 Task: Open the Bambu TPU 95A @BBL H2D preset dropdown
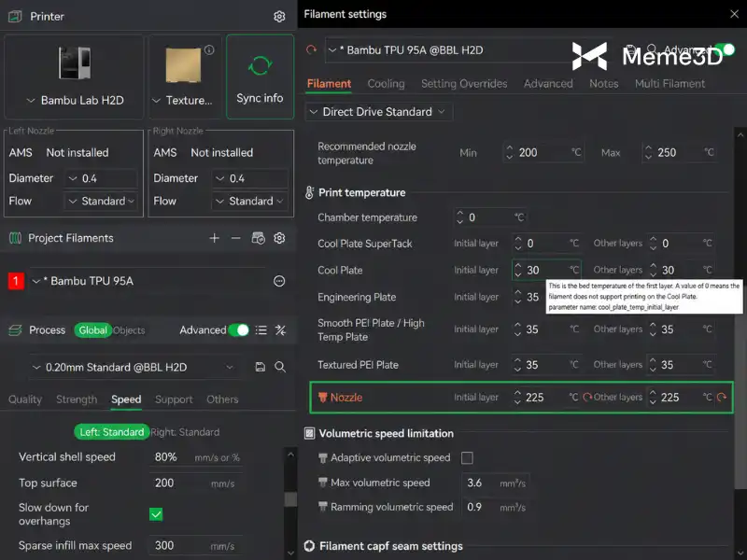[448, 50]
